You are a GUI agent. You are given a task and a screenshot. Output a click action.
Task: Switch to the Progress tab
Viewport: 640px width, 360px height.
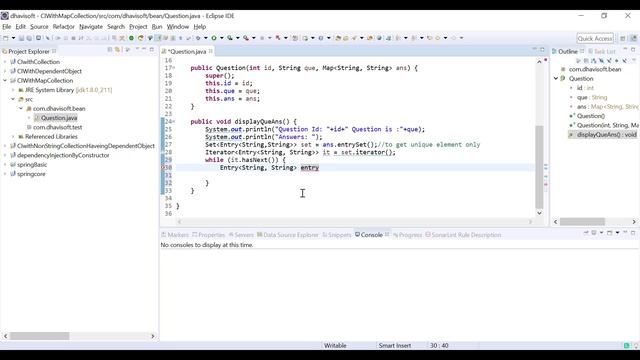point(407,235)
